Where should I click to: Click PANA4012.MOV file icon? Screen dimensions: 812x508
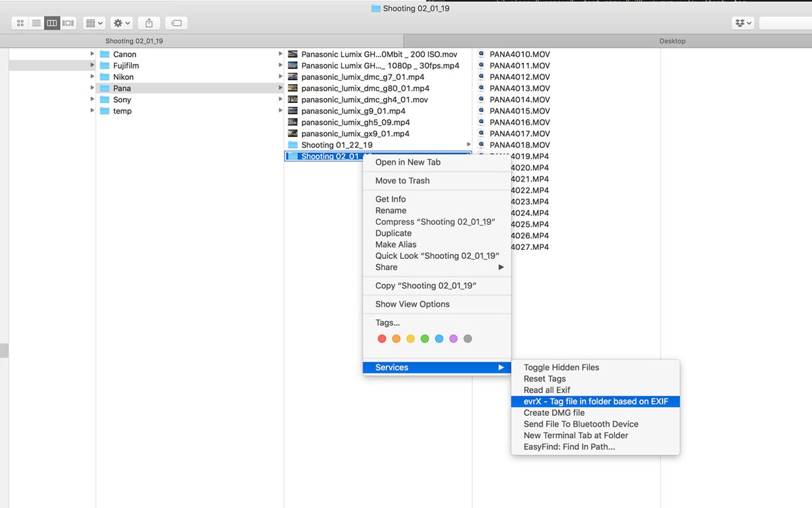[481, 77]
